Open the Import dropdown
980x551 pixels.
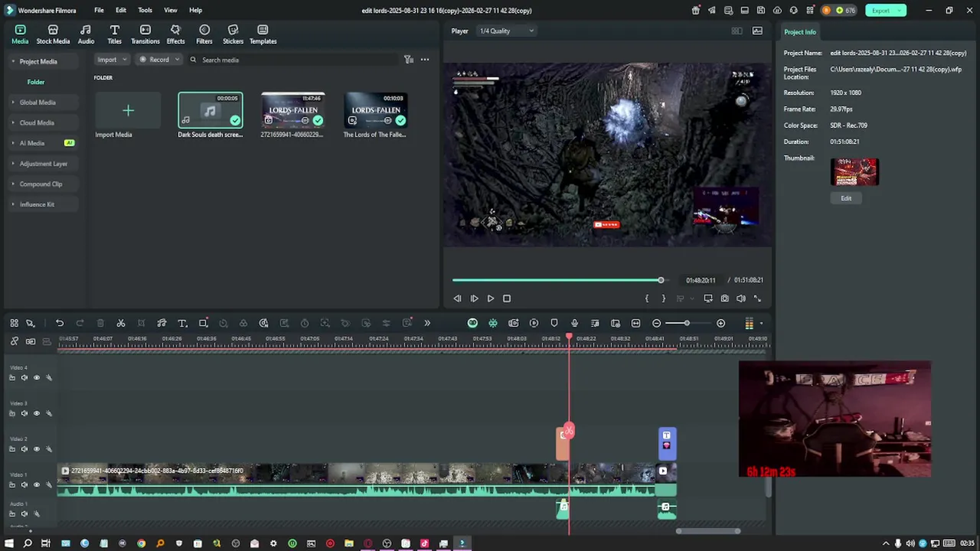(111, 60)
